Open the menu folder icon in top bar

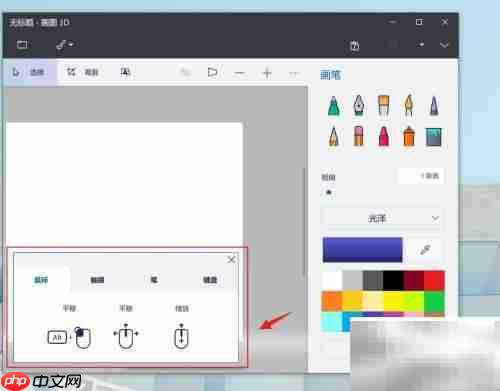22,45
